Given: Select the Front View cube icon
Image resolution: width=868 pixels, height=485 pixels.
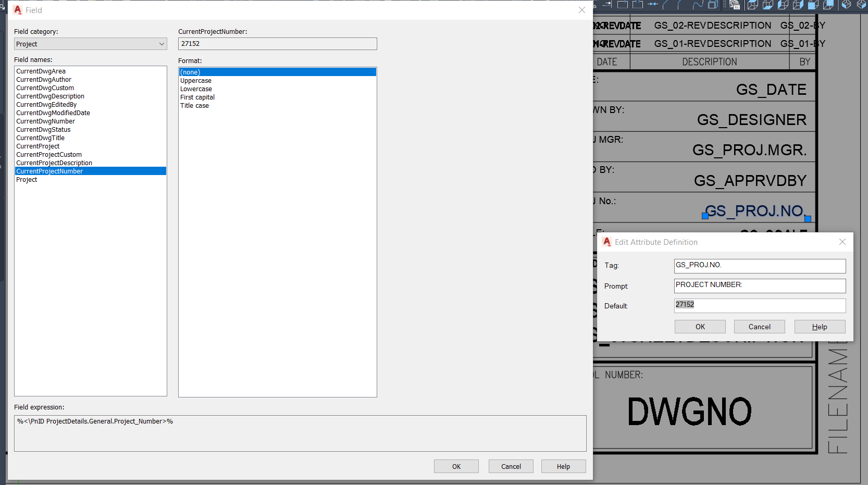Looking at the screenshot, I should (812, 5).
